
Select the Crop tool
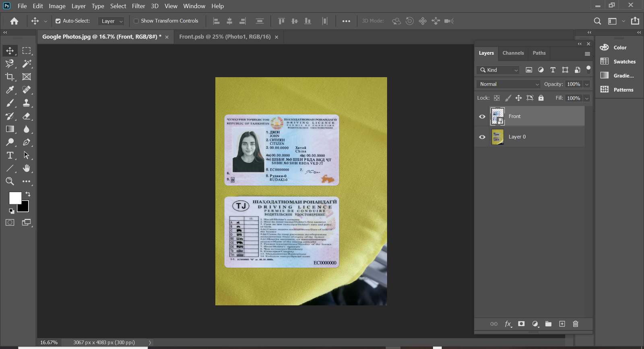(x=10, y=77)
